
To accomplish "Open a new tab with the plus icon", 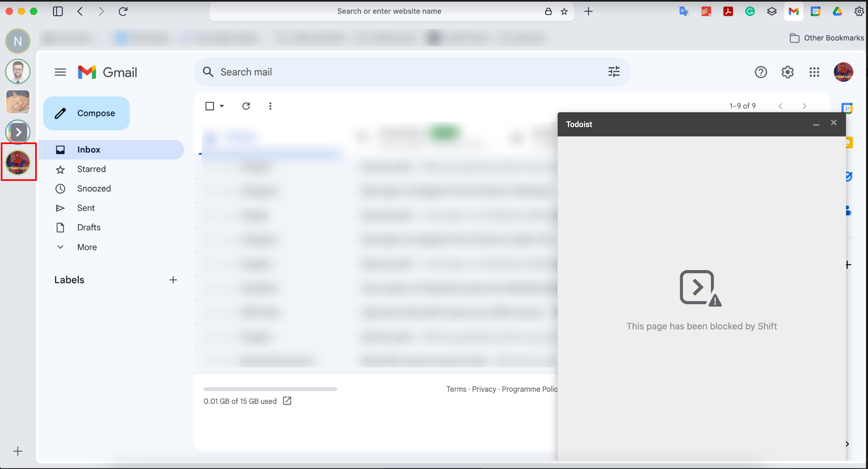I will [588, 12].
